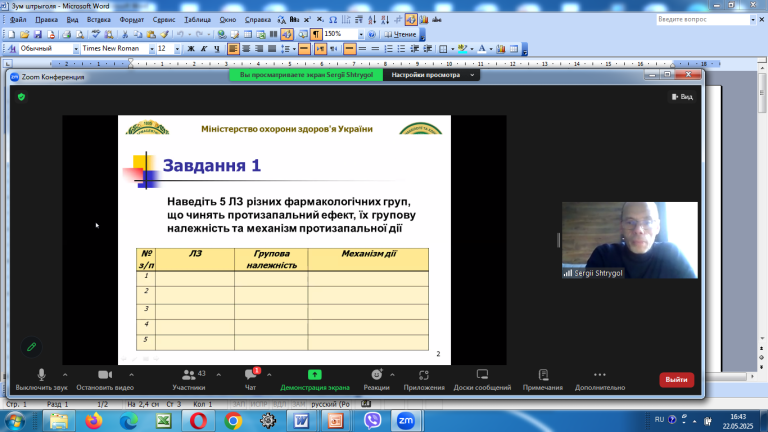Insert a symbol with the Omega icon
The height and width of the screenshot is (432, 768).
333,20
